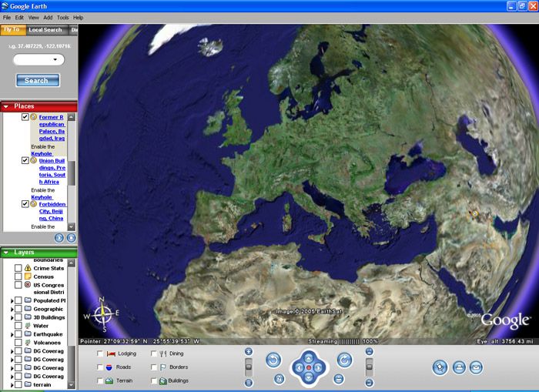Click the Roads shield icon

109,367
